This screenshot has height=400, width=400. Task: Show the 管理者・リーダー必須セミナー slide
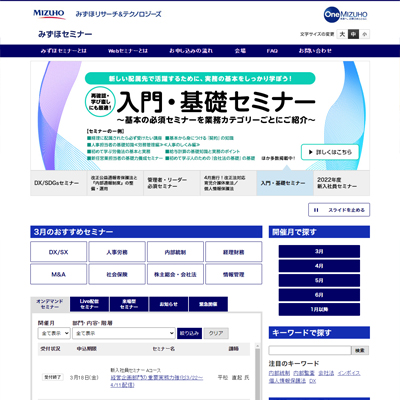(x=172, y=183)
